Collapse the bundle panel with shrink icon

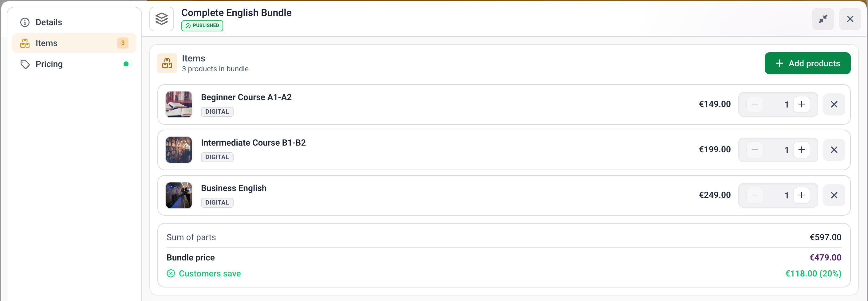pyautogui.click(x=823, y=19)
